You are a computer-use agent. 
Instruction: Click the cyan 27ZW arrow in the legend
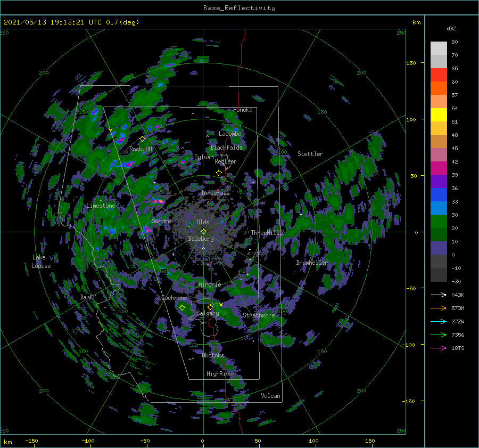pyautogui.click(x=439, y=321)
